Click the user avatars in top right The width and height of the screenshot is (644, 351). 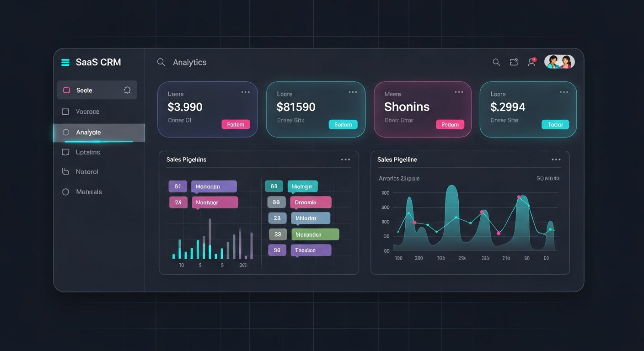tap(559, 62)
